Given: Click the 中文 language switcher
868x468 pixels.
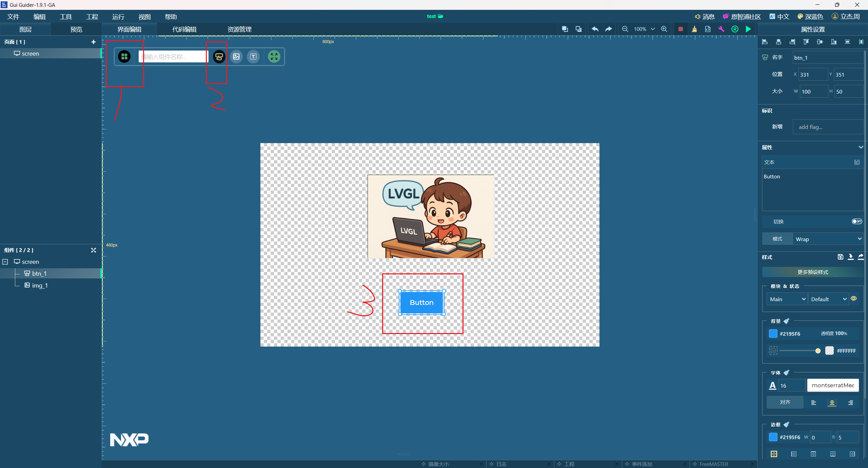Looking at the screenshot, I should coord(779,17).
